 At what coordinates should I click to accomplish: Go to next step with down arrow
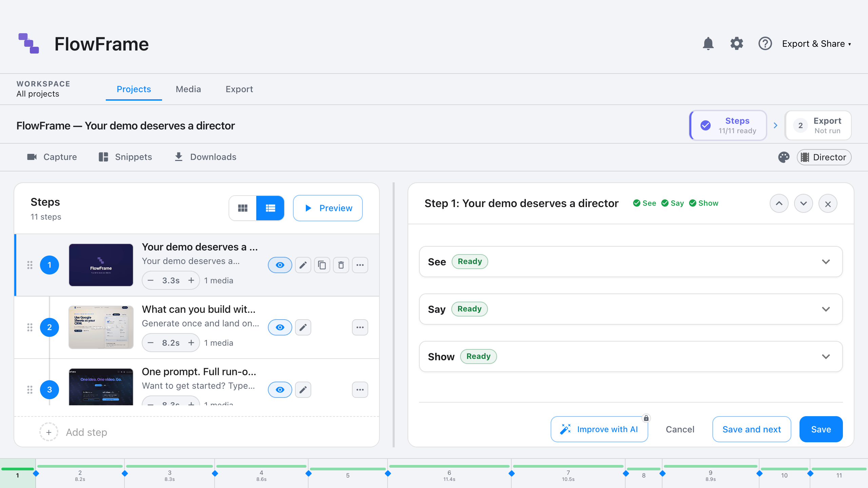804,204
